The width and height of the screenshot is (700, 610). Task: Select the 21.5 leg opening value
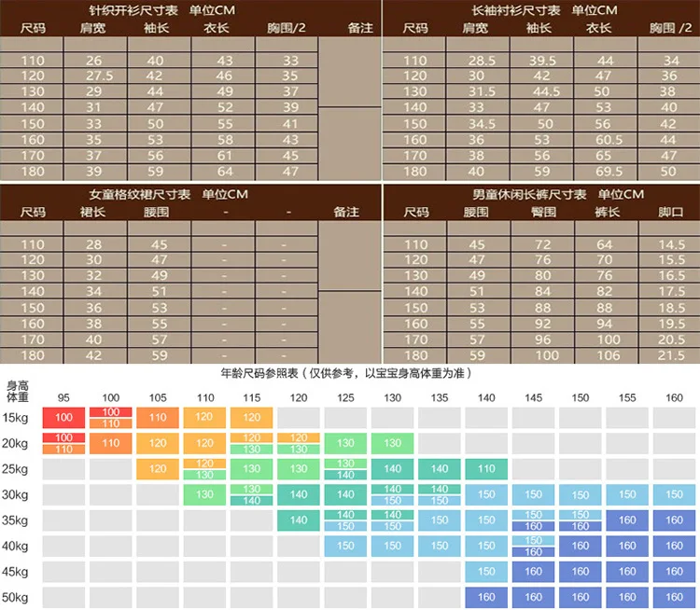[x=671, y=355]
